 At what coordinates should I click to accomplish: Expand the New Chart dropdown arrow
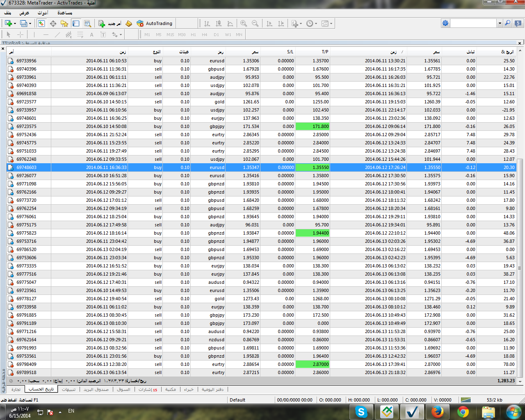pyautogui.click(x=15, y=23)
